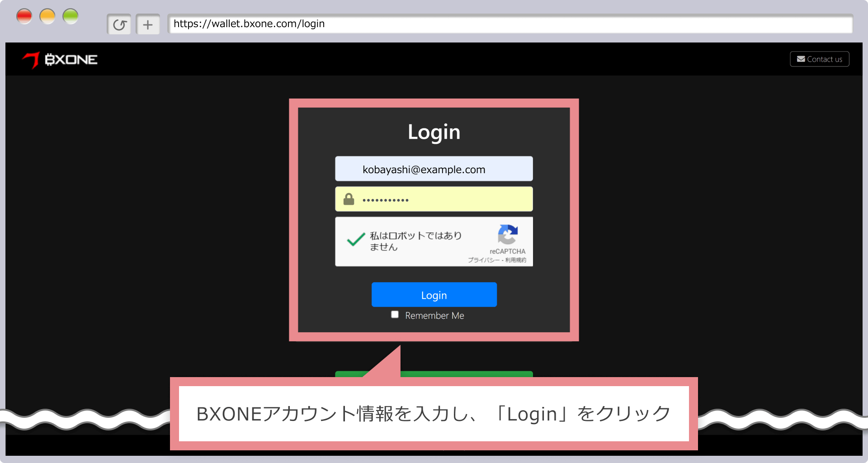Focus the email field with kobayashi@example.com
This screenshot has height=463, width=868.
click(434, 169)
